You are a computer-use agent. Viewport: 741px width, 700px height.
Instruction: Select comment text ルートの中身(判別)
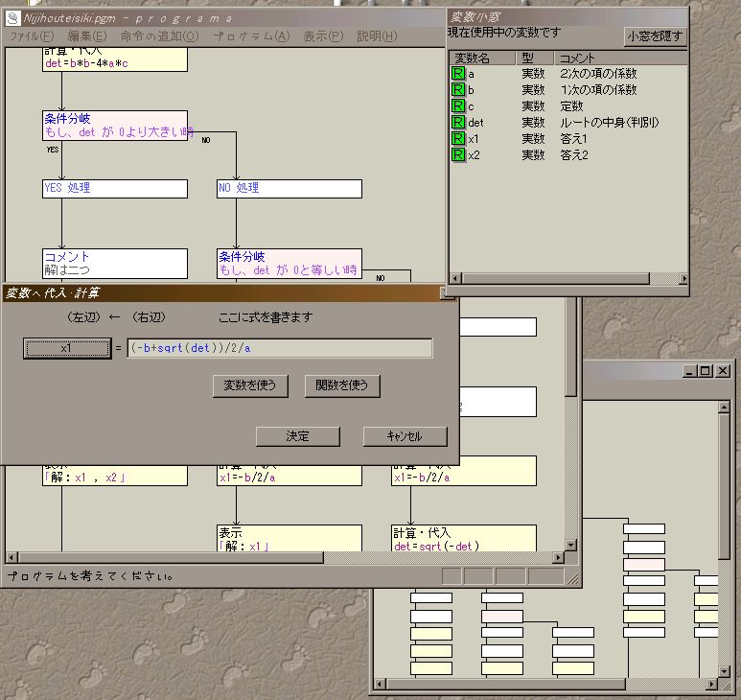pyautogui.click(x=609, y=123)
